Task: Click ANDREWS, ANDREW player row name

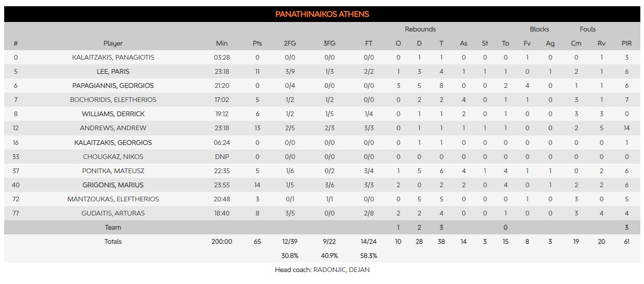Action: click(x=113, y=128)
